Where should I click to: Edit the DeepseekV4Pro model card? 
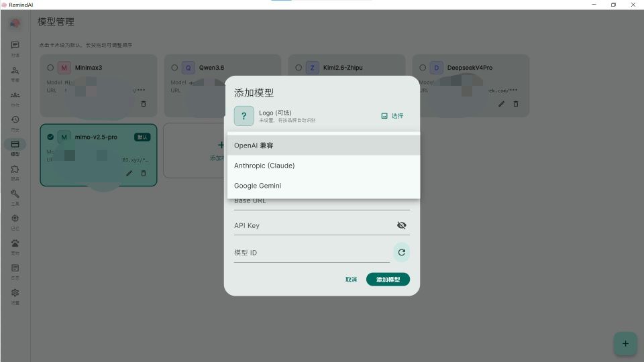pyautogui.click(x=502, y=104)
